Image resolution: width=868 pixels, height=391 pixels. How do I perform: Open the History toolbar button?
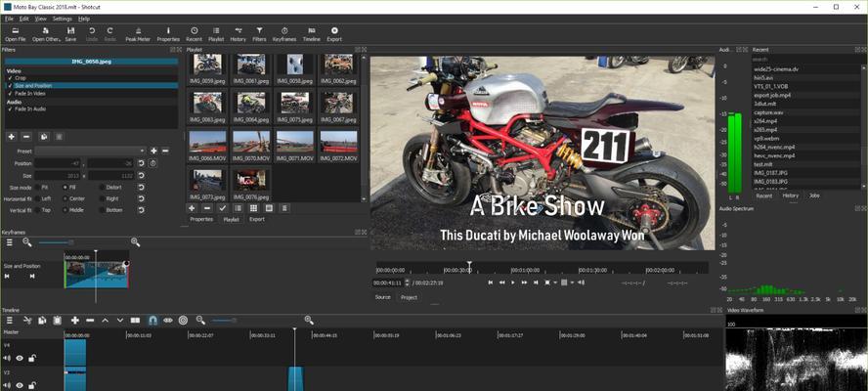click(239, 34)
